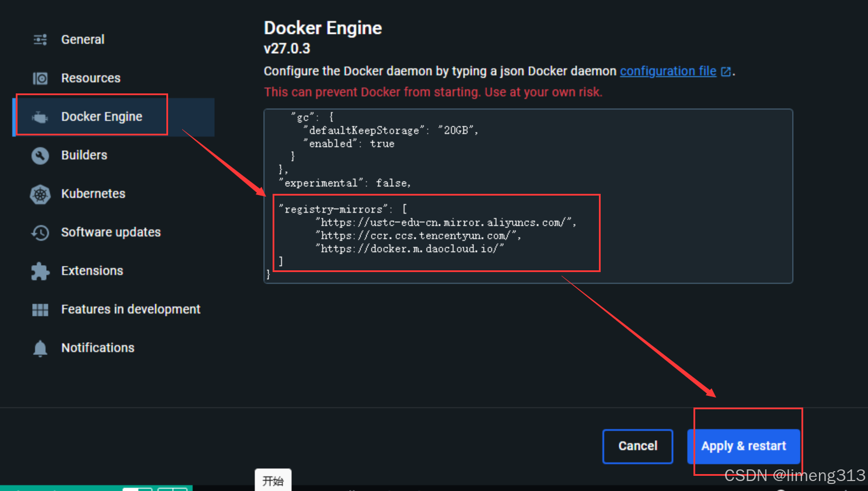868x491 pixels.
Task: Click the ccr.ccs.tencentyun.com mirror URL
Action: point(419,236)
